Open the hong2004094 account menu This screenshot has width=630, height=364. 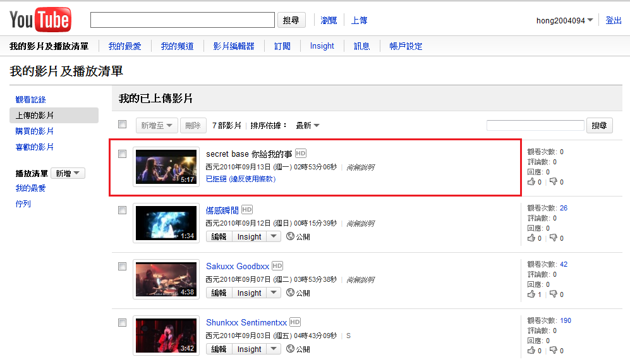564,21
